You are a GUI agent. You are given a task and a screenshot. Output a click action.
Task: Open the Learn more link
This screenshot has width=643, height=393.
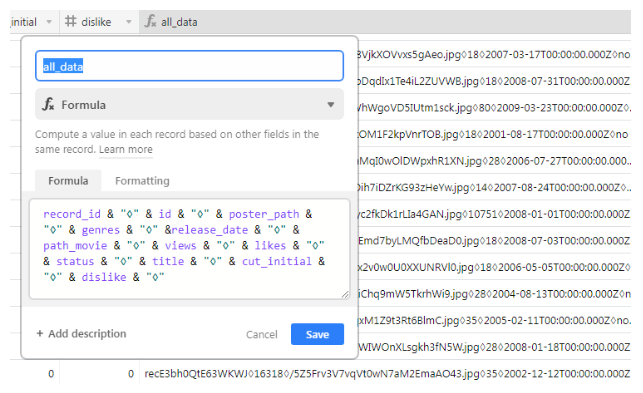125,149
